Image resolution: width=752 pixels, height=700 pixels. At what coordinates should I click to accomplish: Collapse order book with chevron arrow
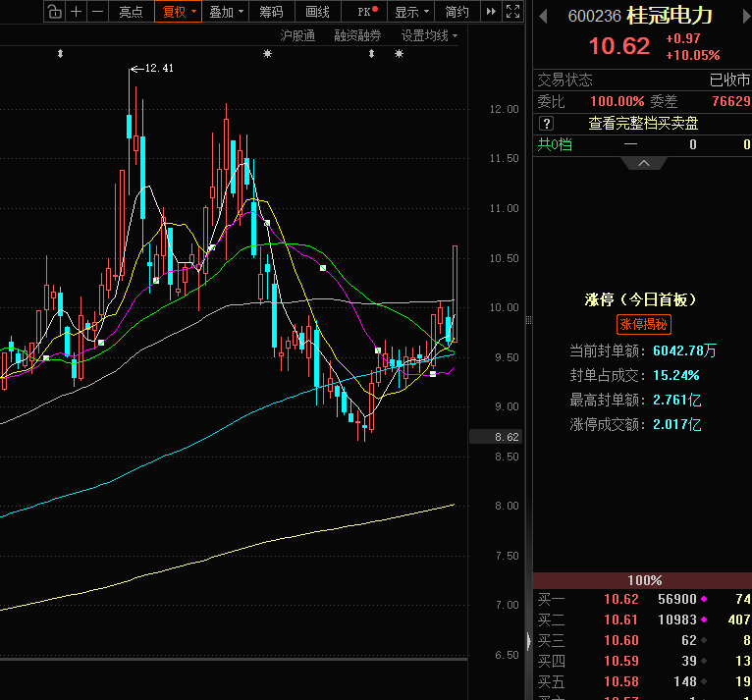(x=644, y=164)
